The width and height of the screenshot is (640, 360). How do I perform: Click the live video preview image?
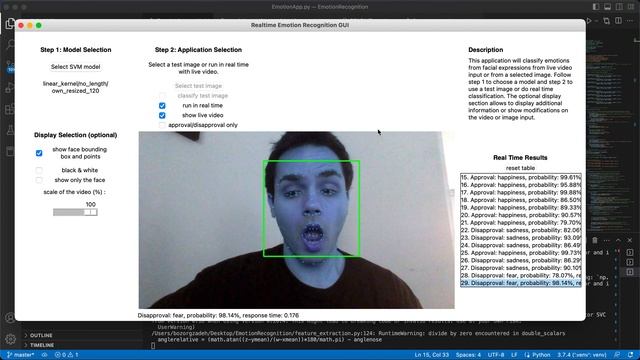pos(296,220)
